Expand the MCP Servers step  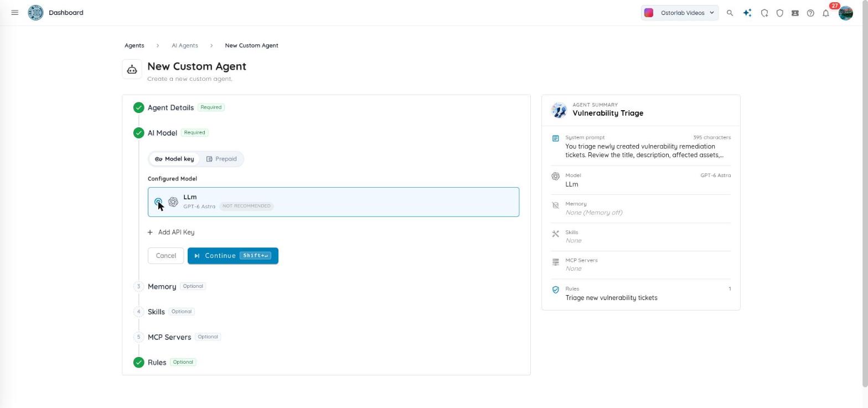(x=169, y=337)
